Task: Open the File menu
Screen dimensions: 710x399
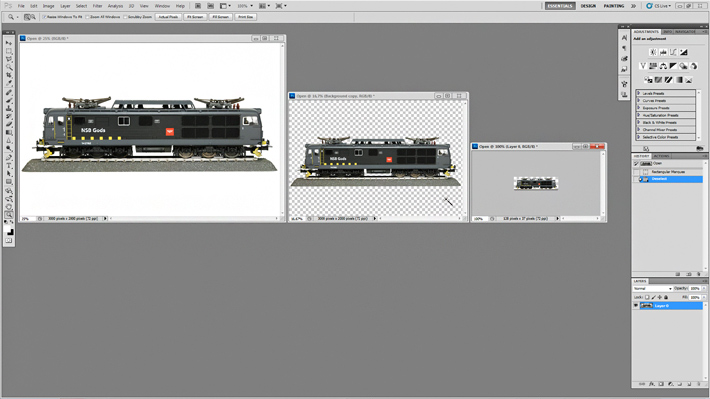Action: (21, 6)
